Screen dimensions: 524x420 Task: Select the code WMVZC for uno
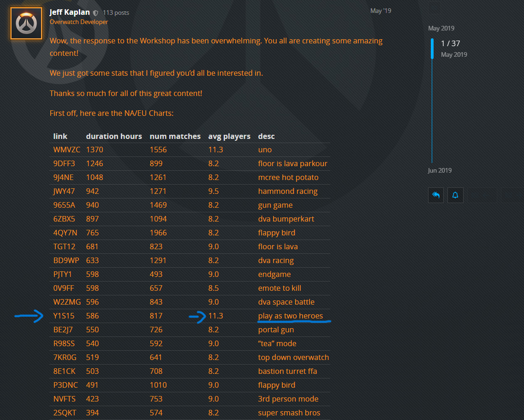coord(67,150)
